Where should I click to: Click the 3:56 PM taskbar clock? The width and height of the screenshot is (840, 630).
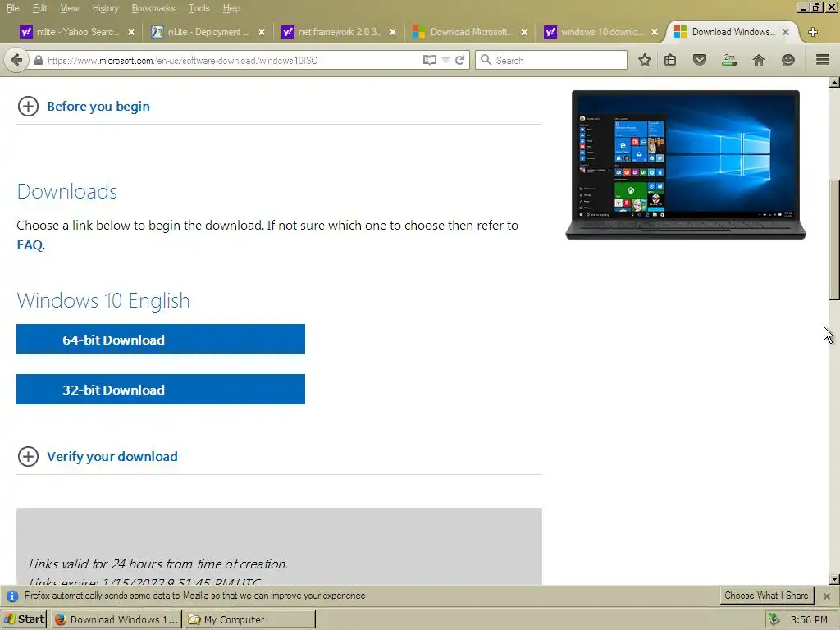pos(809,620)
